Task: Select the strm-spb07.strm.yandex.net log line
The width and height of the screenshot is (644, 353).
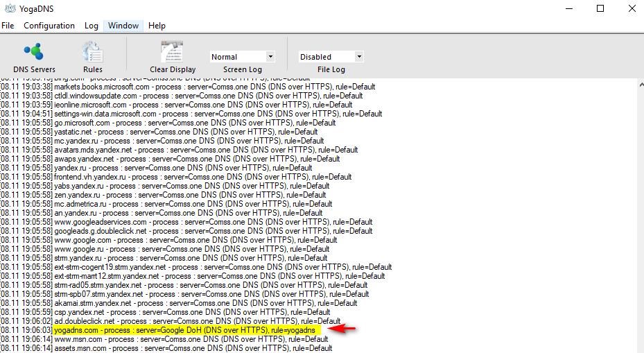Action: pyautogui.click(x=185, y=295)
